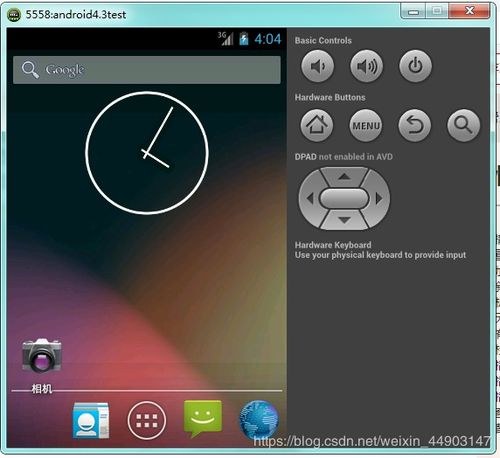Click the volume up button
The height and width of the screenshot is (458, 500).
366,66
